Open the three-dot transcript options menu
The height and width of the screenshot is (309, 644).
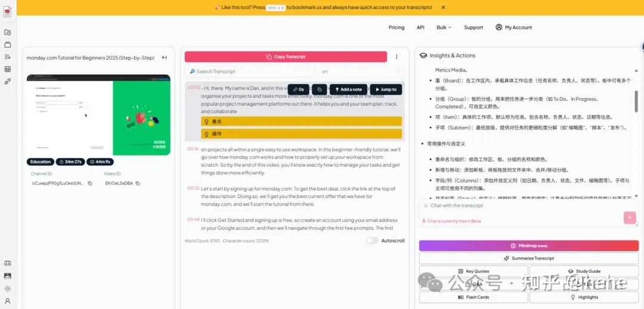pos(397,57)
